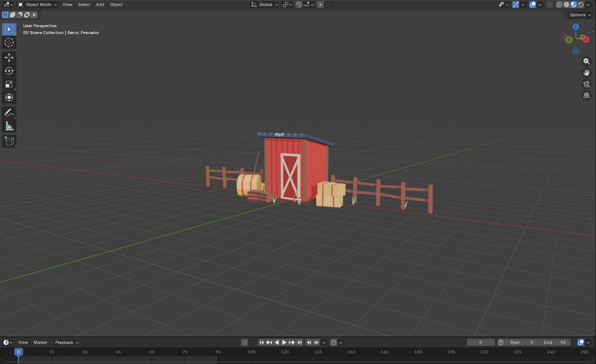The width and height of the screenshot is (596, 364).
Task: Click the End frame 90 field
Action: tap(555, 342)
